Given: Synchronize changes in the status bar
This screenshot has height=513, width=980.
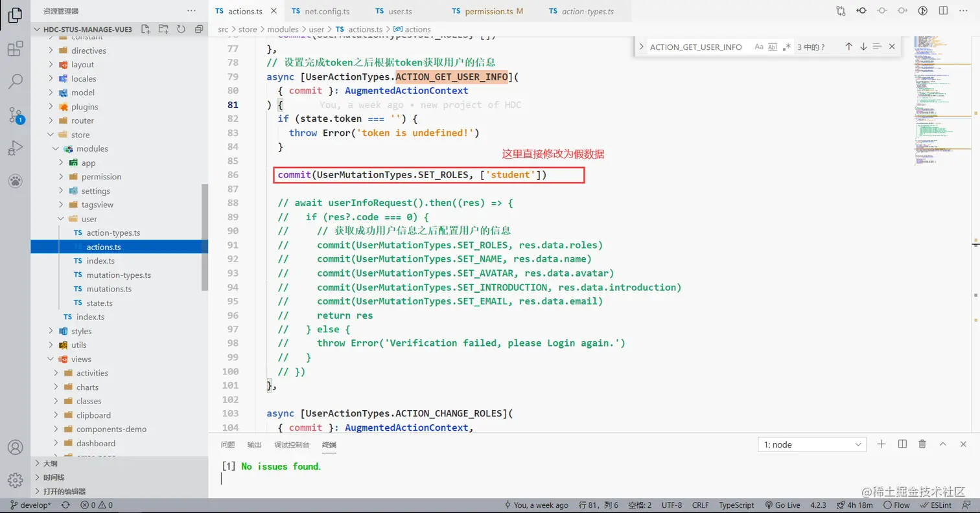Looking at the screenshot, I should click(65, 505).
